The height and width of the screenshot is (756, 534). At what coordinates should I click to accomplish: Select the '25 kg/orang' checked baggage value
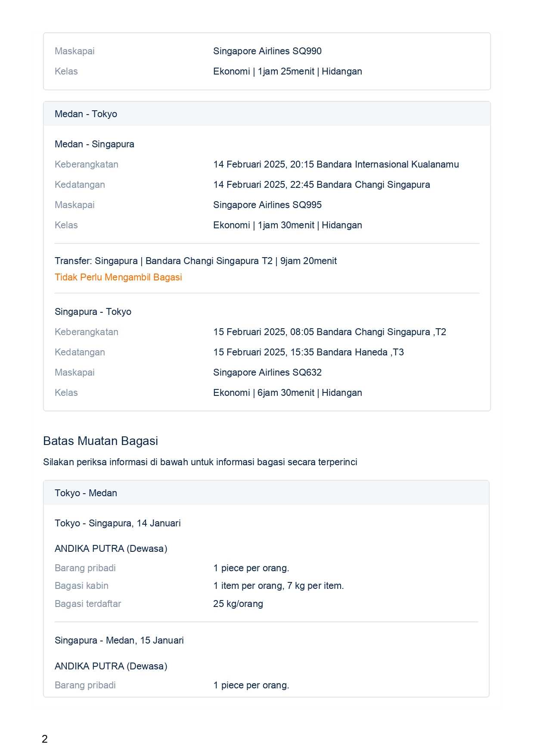point(238,604)
